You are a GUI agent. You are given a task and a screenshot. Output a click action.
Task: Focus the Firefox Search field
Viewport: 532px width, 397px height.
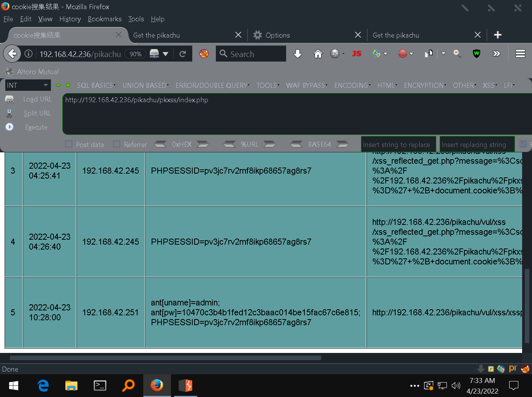[x=251, y=54]
